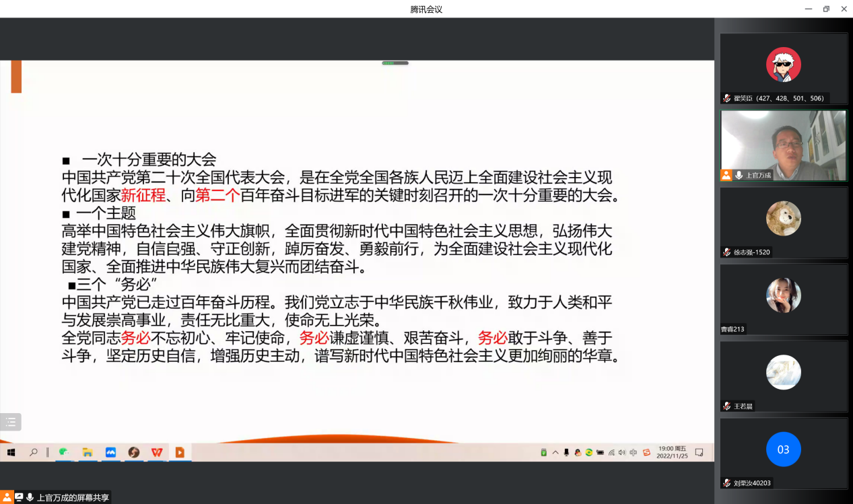The width and height of the screenshot is (853, 504).
Task: Open File Explorer from the taskbar
Action: coord(87,452)
